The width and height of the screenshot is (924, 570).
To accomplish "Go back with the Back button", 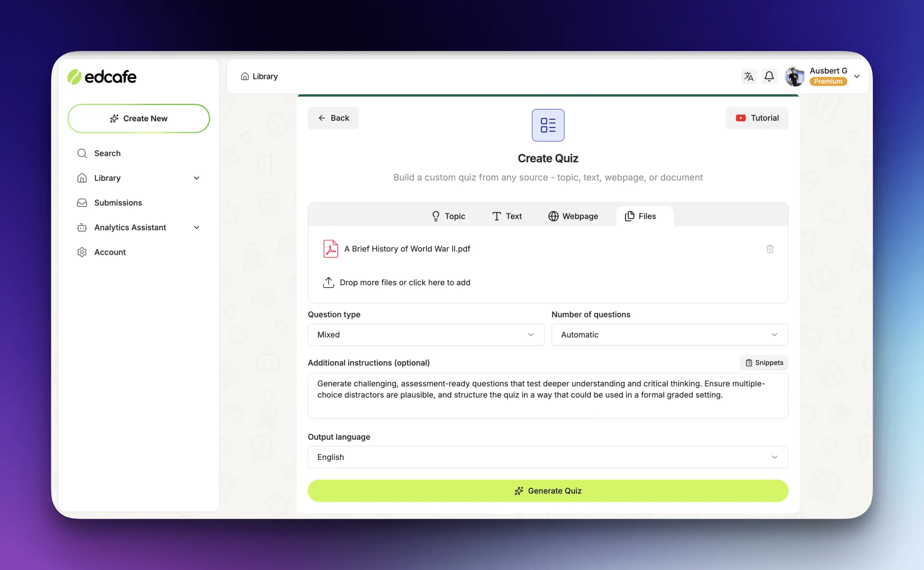I will tap(333, 118).
